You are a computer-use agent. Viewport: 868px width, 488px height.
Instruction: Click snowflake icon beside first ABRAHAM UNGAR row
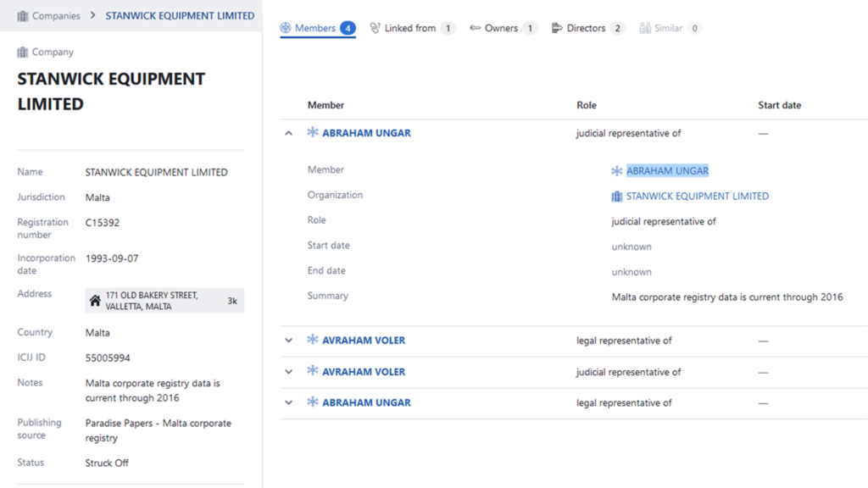coord(313,132)
